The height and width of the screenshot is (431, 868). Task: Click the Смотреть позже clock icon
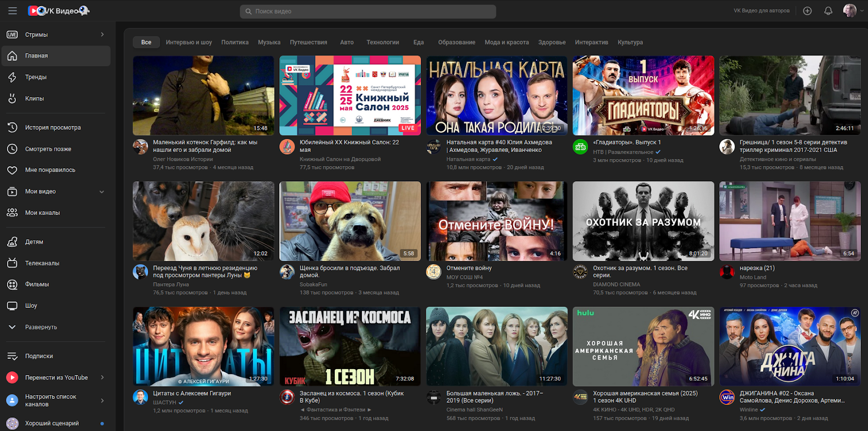click(12, 149)
